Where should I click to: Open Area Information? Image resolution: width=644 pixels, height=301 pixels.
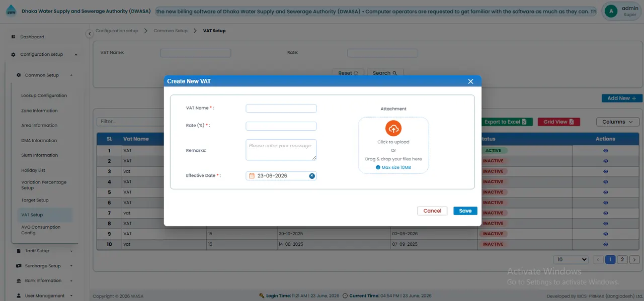point(39,126)
